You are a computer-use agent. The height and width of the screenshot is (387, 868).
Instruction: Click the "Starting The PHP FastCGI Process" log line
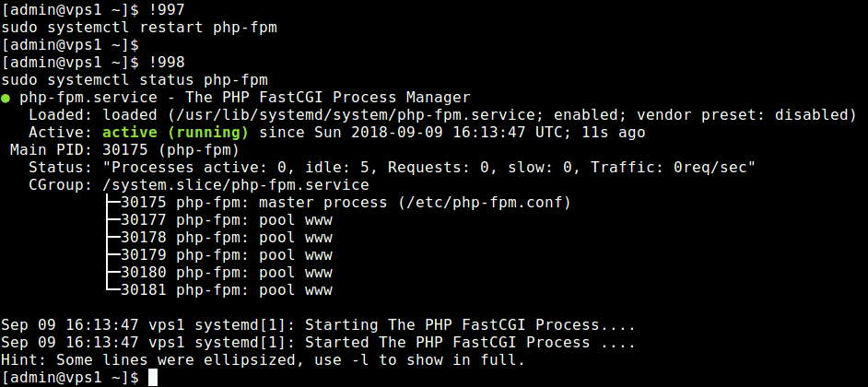click(x=313, y=325)
